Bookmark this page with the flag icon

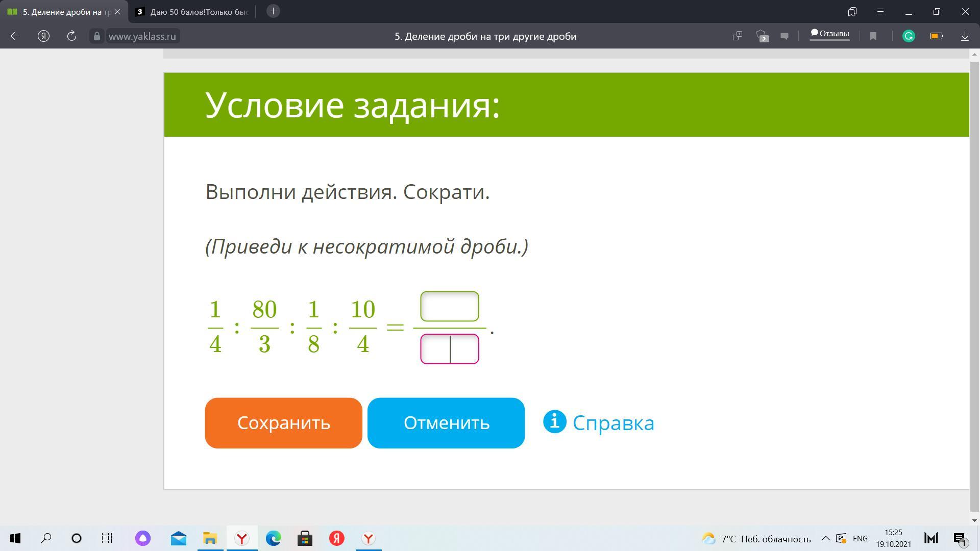[873, 36]
